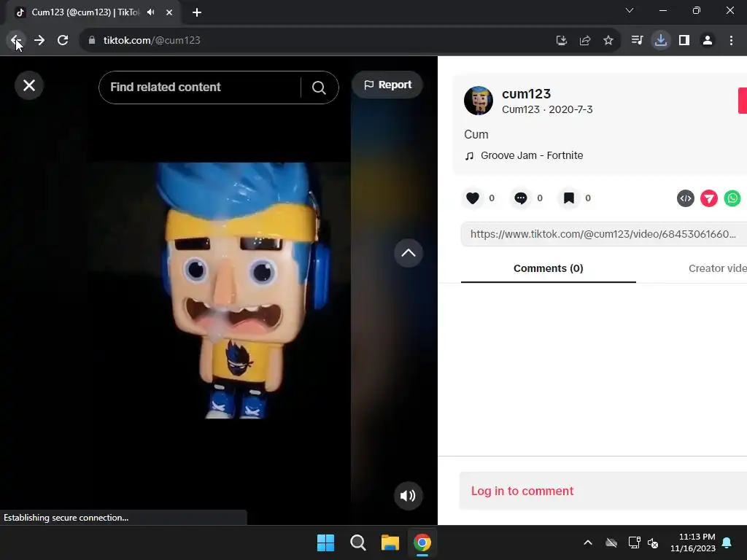This screenshot has height=560, width=747.
Task: Open a new browser tab
Action: (197, 12)
